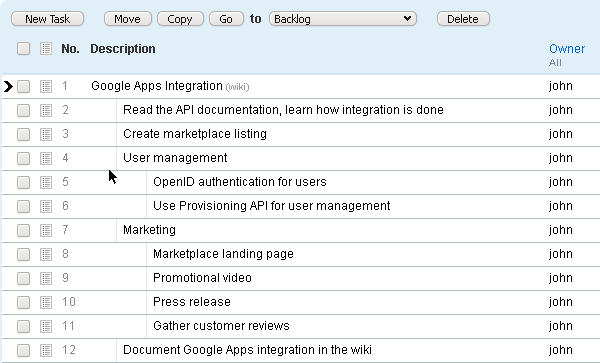Open the notes icon for task 10
The width and height of the screenshot is (600, 363).
46,302
